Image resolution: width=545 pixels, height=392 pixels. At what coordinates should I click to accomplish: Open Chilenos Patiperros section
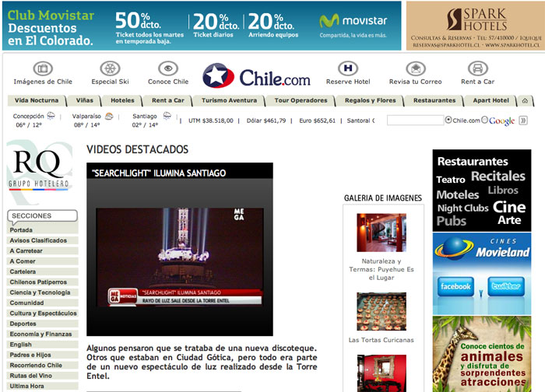click(43, 282)
